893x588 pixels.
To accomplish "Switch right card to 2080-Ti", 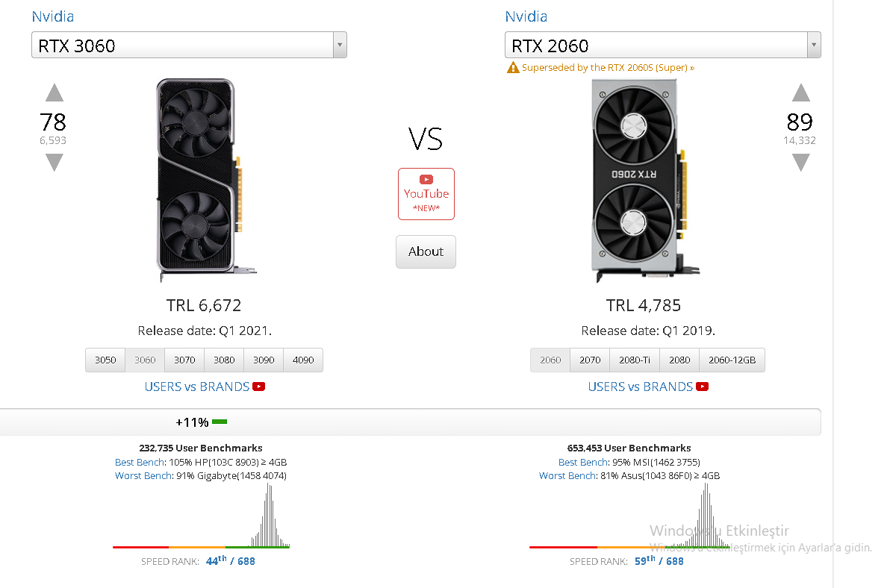I will [x=635, y=360].
